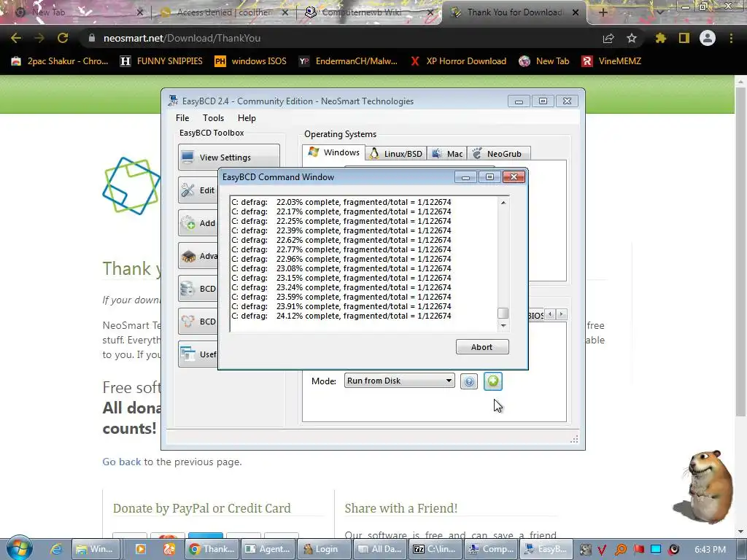
Task: Open the Mode dropdown Run from Disk
Action: tap(399, 381)
